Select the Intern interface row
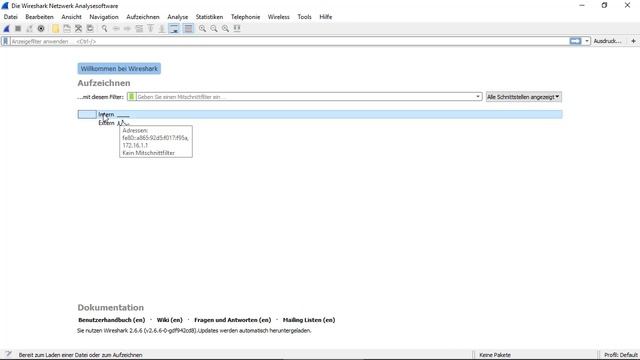 click(x=320, y=114)
